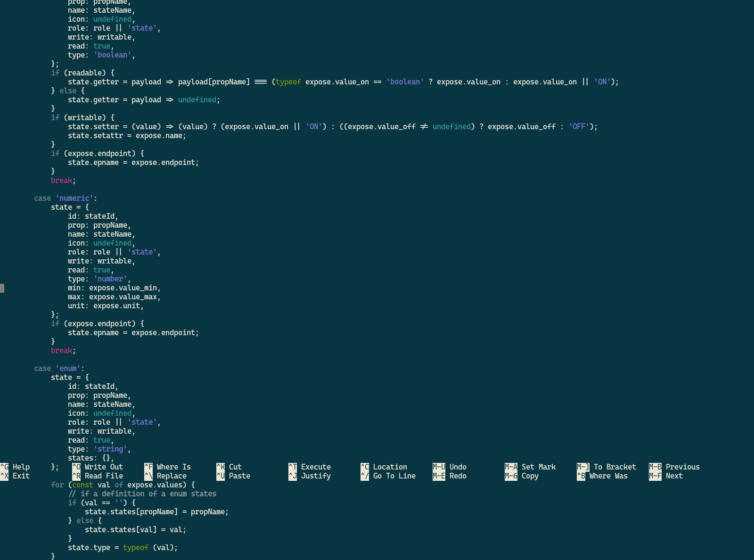
Task: Place cursor on "type: 'boolean'," line
Action: (101, 55)
